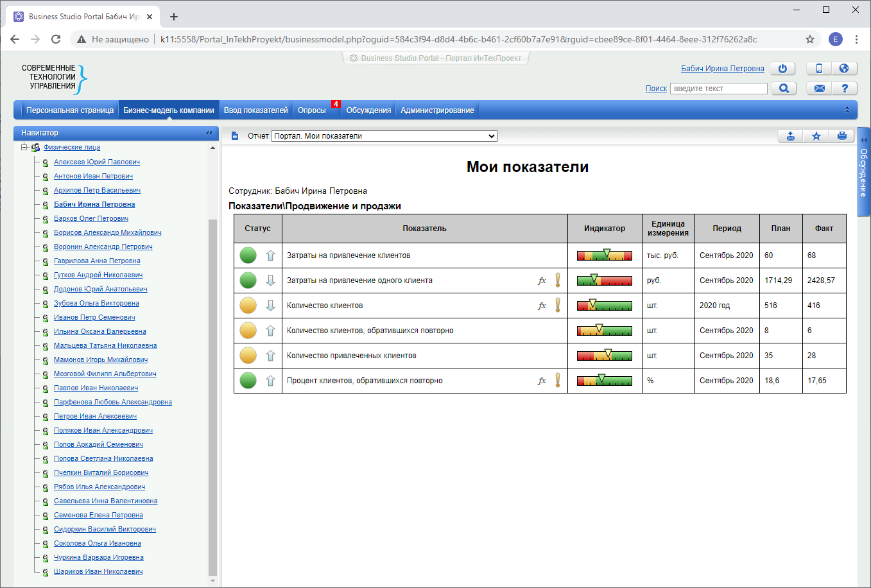Click the download-to-mail icon in report toolbar

(791, 136)
